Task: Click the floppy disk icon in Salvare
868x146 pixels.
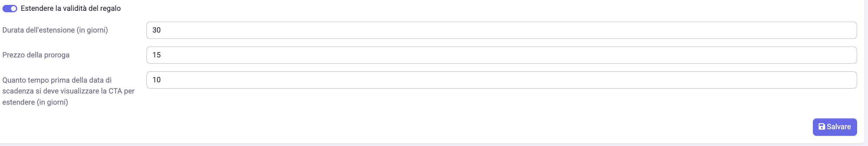Action: [822, 127]
